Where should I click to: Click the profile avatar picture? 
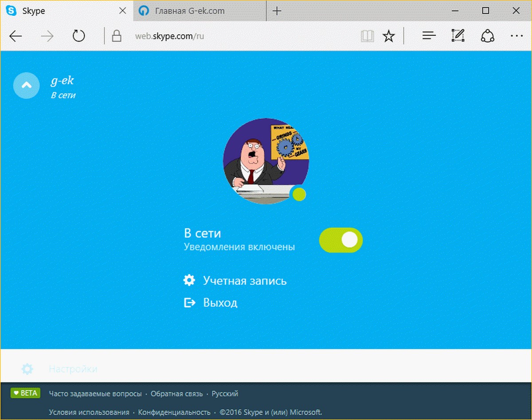point(266,161)
